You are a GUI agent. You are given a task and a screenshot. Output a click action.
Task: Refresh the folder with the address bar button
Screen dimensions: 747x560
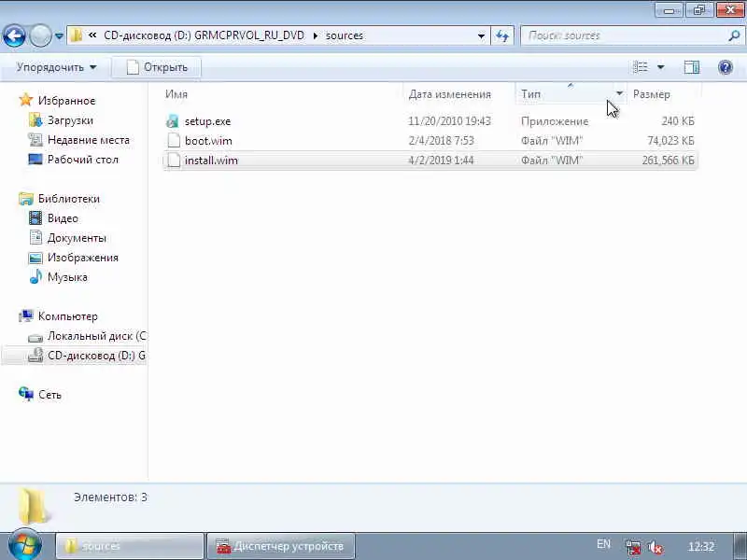pyautogui.click(x=502, y=36)
